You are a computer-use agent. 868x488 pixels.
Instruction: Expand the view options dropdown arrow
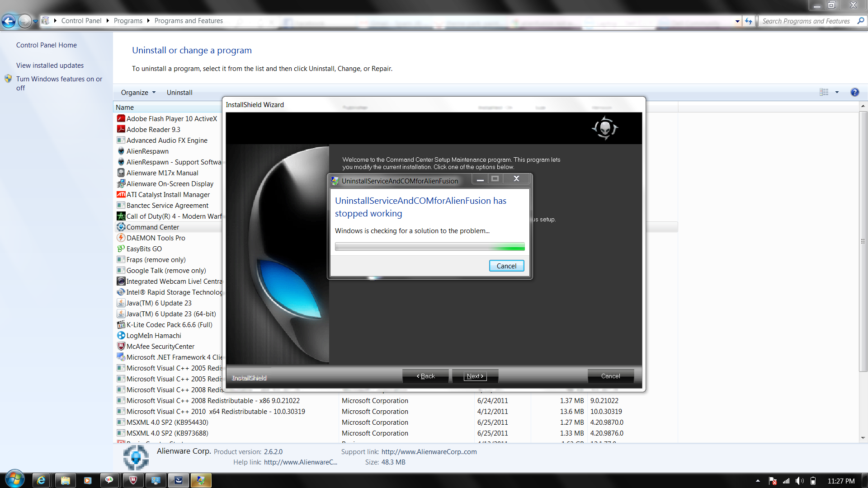click(x=837, y=92)
